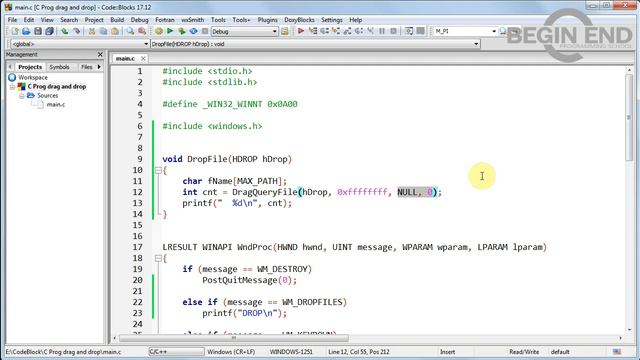The image size is (640, 360).
Task: Click the Windows (CR+LF) status field
Action: click(x=231, y=351)
